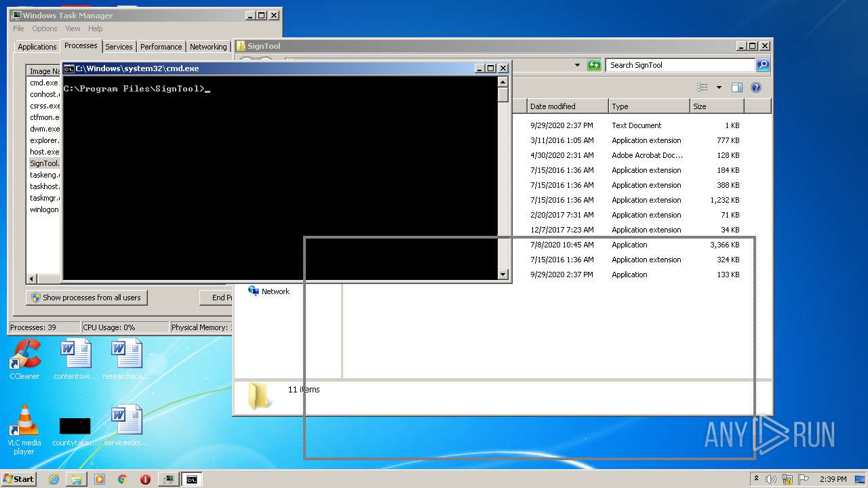Select winlogon process in Task Manager list
The image size is (868, 488).
(44, 209)
